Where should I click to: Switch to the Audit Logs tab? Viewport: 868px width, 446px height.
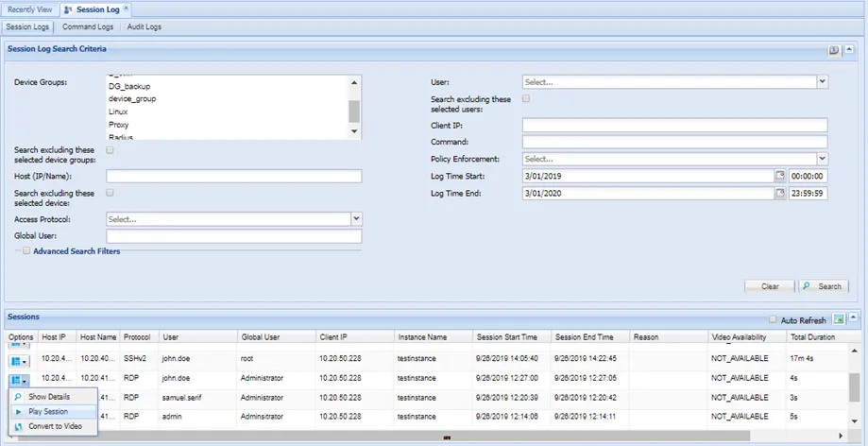[144, 26]
